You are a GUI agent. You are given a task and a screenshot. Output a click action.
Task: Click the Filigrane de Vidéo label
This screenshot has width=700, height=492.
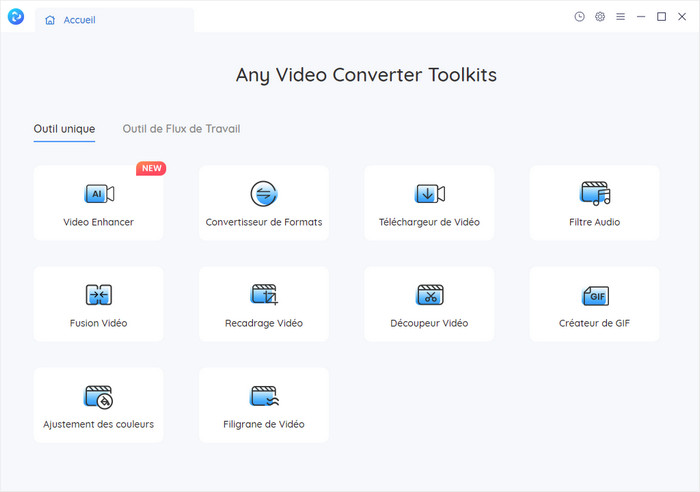264,424
